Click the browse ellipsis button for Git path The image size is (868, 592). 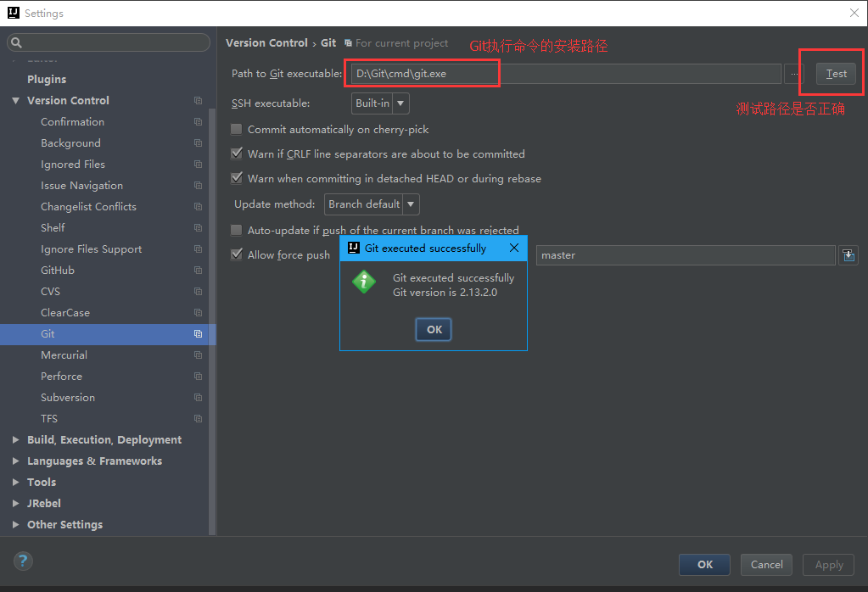point(793,74)
